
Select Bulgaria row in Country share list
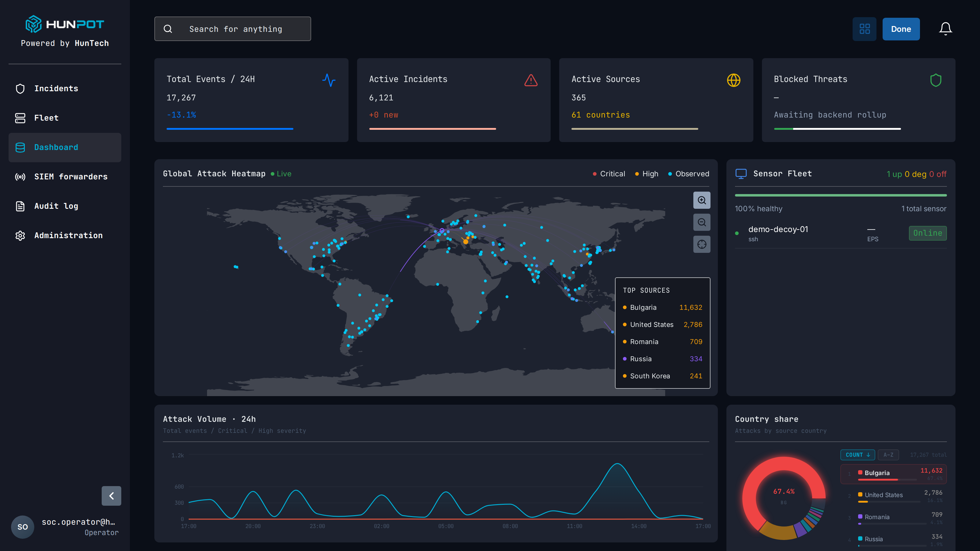coord(893,474)
